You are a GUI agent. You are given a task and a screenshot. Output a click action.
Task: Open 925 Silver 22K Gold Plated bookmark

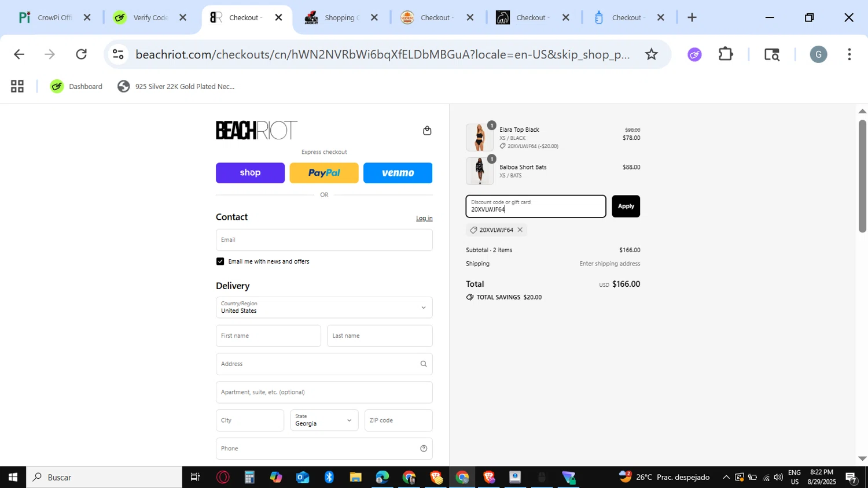(x=176, y=87)
